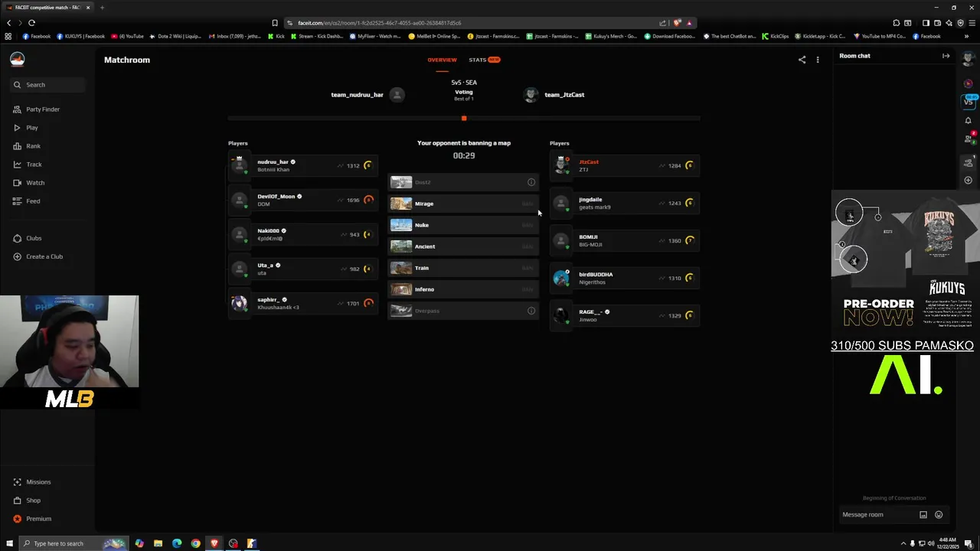Ban the Nuke map

[527, 225]
